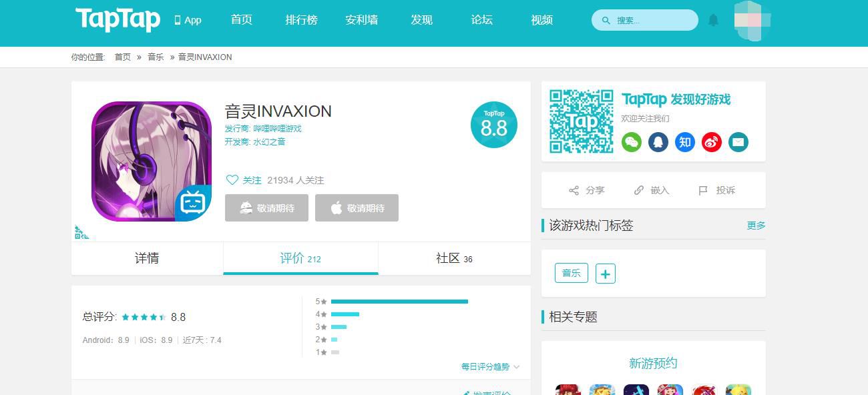Click the 总评分 star rating icons
The width and height of the screenshot is (868, 395).
(144, 318)
